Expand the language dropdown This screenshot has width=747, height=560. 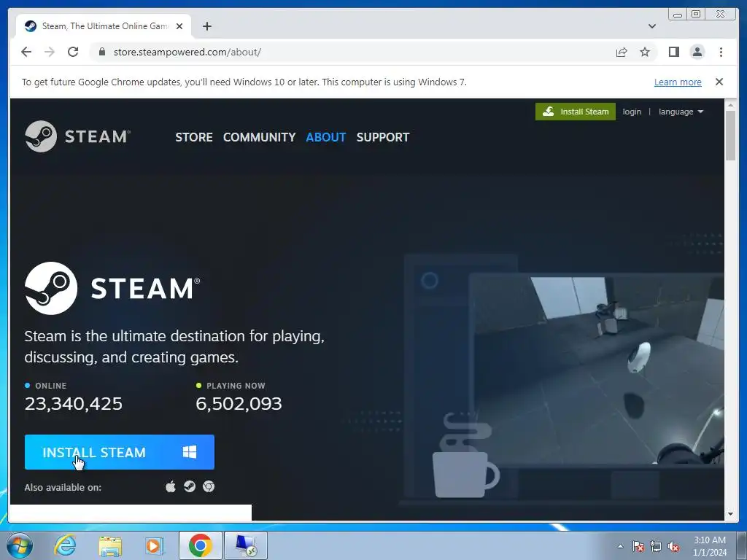(x=681, y=112)
